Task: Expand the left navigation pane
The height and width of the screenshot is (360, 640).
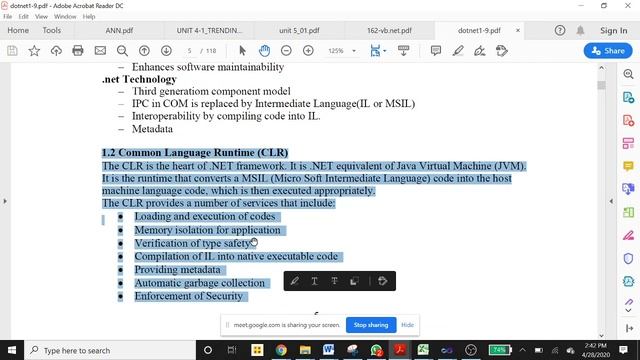Action: [x=5, y=201]
